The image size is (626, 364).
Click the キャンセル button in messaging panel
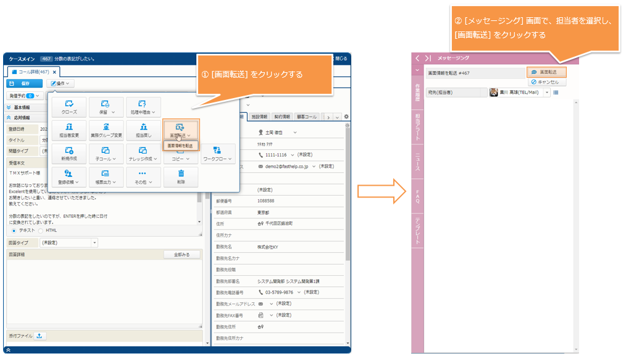point(545,81)
